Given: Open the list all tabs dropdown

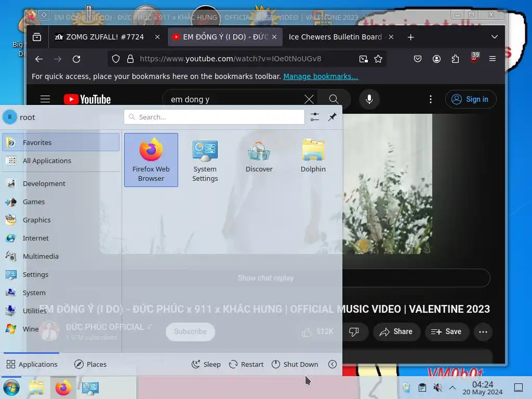Looking at the screenshot, I should (495, 37).
